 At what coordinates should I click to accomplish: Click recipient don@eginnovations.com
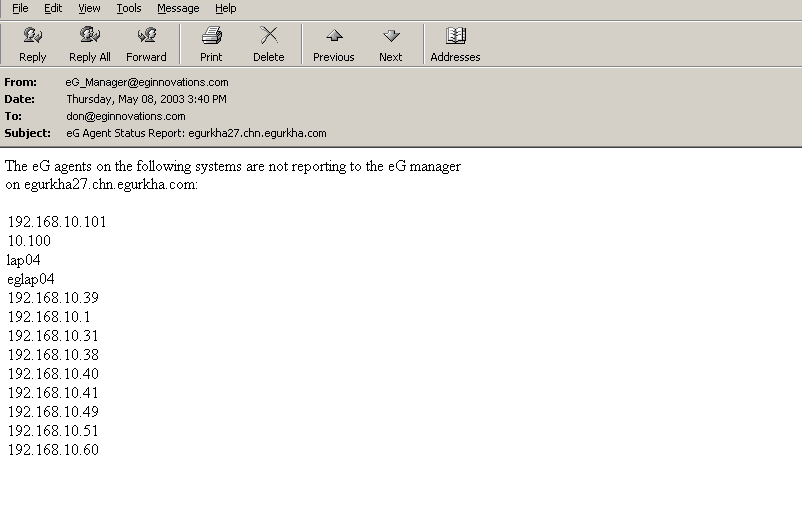126,116
